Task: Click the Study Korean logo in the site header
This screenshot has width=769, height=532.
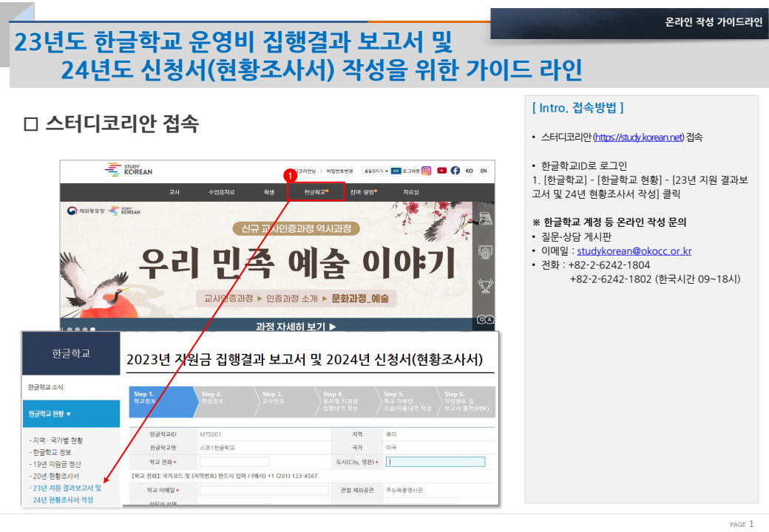Action: point(129,169)
